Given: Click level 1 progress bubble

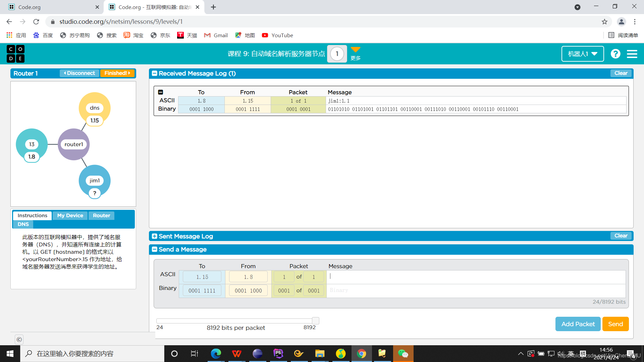Looking at the screenshot, I should pyautogui.click(x=337, y=54).
